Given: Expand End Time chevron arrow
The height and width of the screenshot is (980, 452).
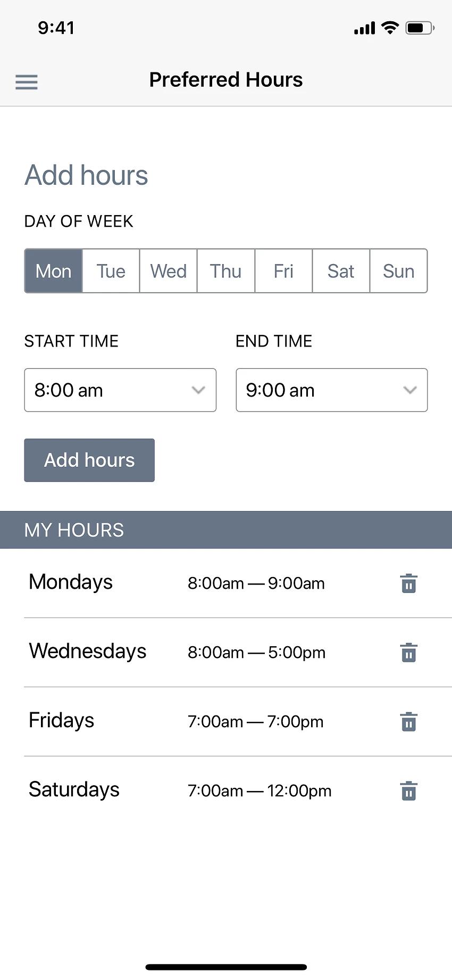Looking at the screenshot, I should [x=409, y=390].
